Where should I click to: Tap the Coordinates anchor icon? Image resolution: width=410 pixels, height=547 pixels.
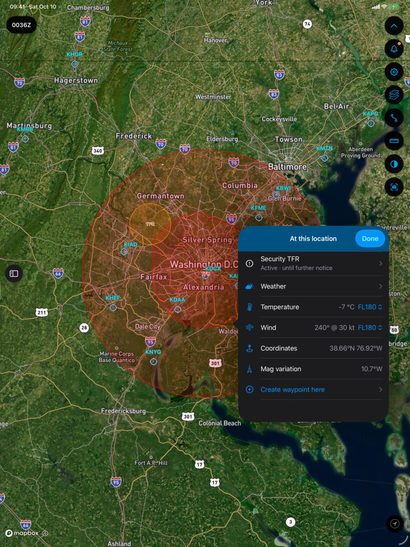click(249, 348)
